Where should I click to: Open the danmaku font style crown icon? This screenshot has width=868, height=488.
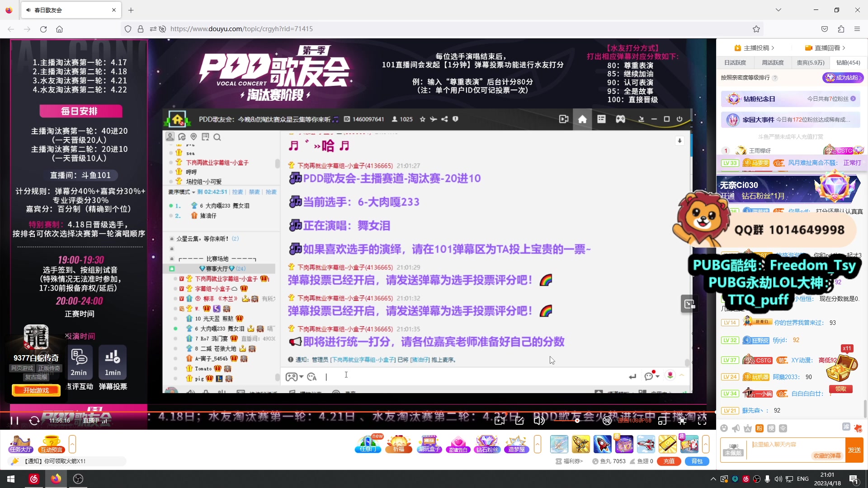748,428
